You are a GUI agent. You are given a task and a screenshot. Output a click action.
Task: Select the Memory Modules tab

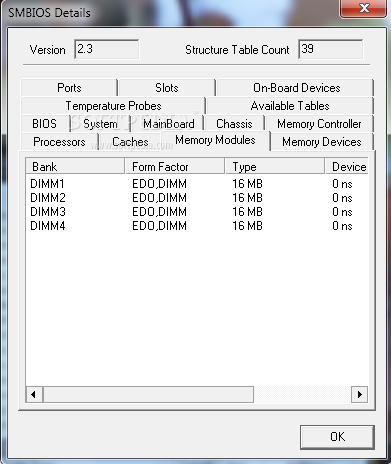(x=215, y=140)
